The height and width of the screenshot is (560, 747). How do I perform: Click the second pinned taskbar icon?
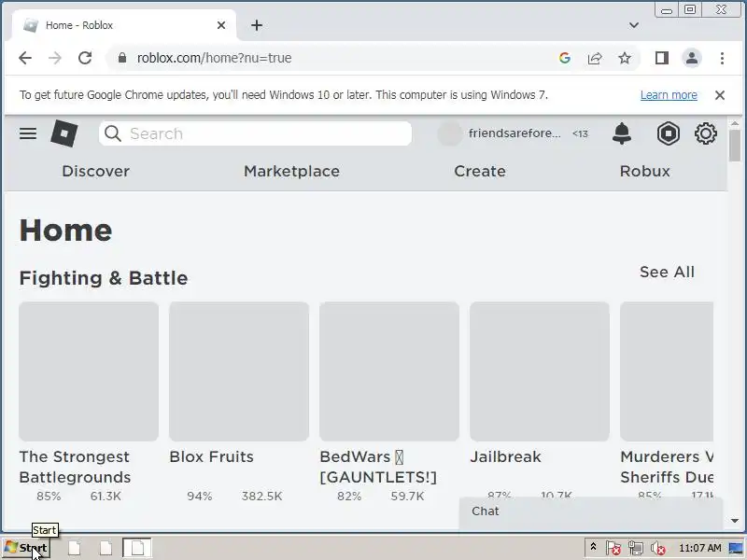[106, 548]
